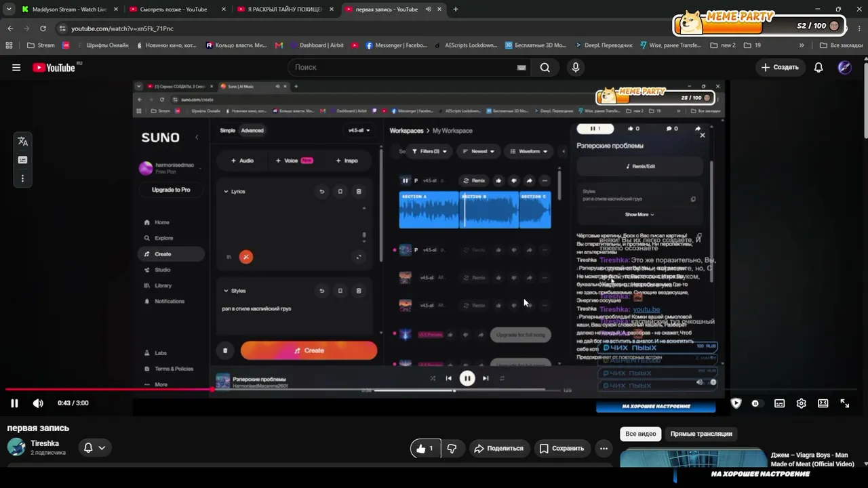Screen dimensions: 868x488
Task: Open the Tireshka channel avatar
Action: pos(16,447)
